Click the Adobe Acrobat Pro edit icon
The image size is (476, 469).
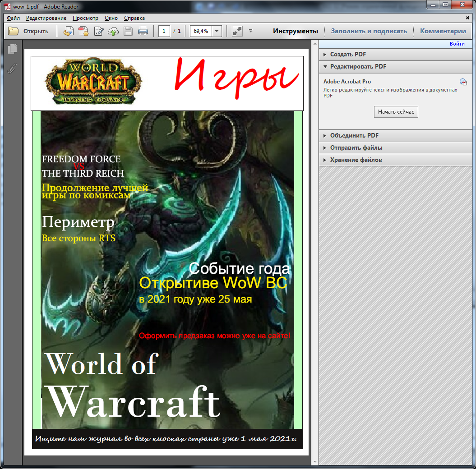(x=463, y=82)
